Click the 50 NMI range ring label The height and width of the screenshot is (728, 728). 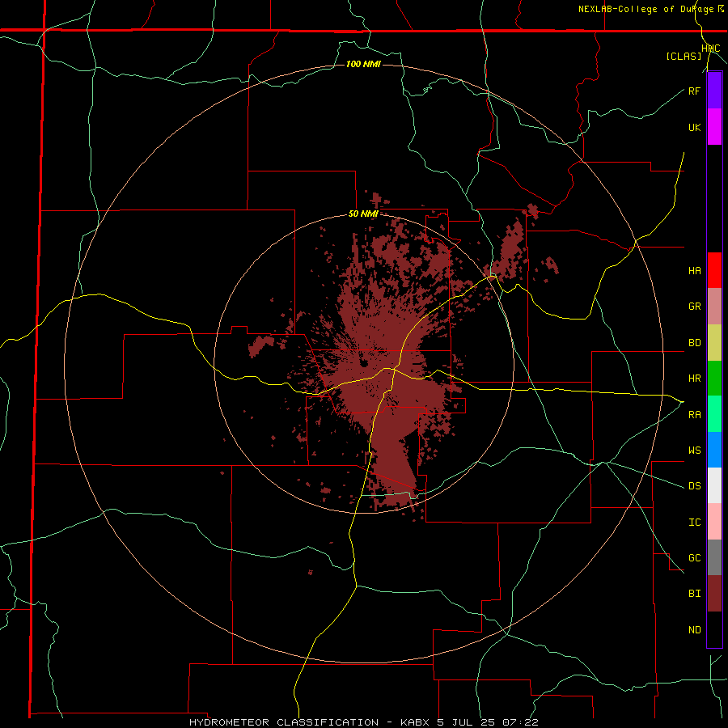click(x=363, y=214)
